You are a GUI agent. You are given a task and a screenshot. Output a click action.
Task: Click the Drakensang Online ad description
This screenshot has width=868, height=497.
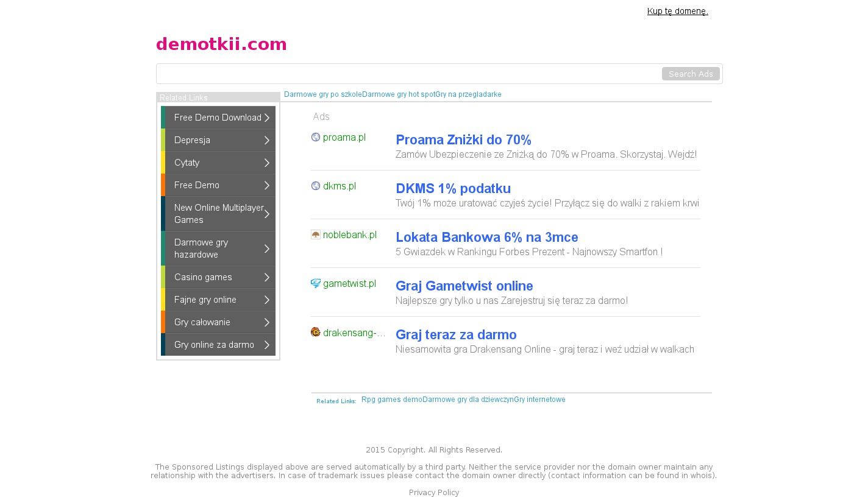point(545,350)
